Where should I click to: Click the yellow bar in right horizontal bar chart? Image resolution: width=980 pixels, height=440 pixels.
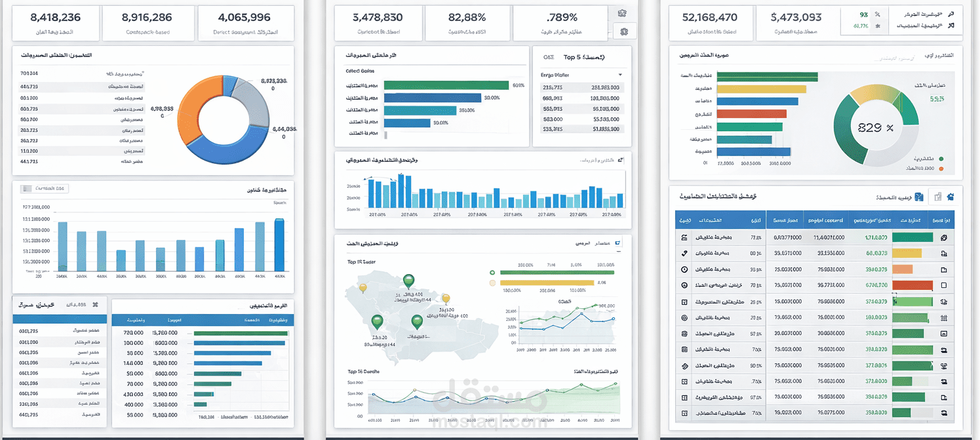click(x=762, y=89)
